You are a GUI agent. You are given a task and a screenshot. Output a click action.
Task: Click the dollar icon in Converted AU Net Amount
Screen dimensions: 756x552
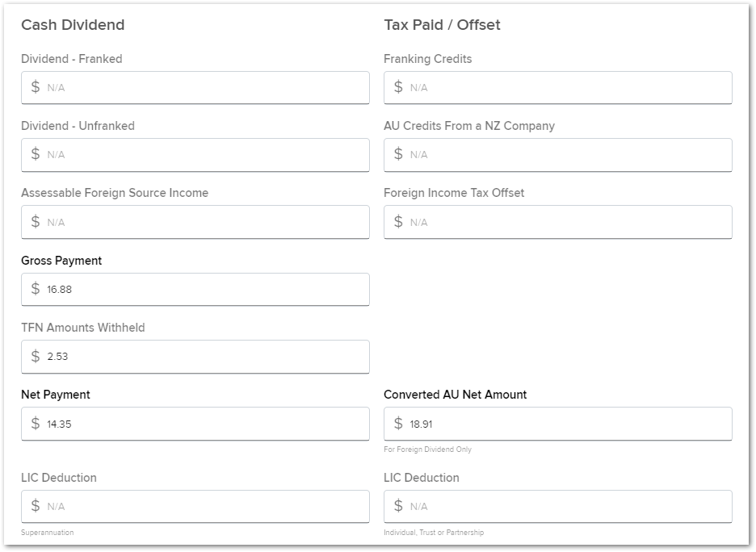[398, 424]
